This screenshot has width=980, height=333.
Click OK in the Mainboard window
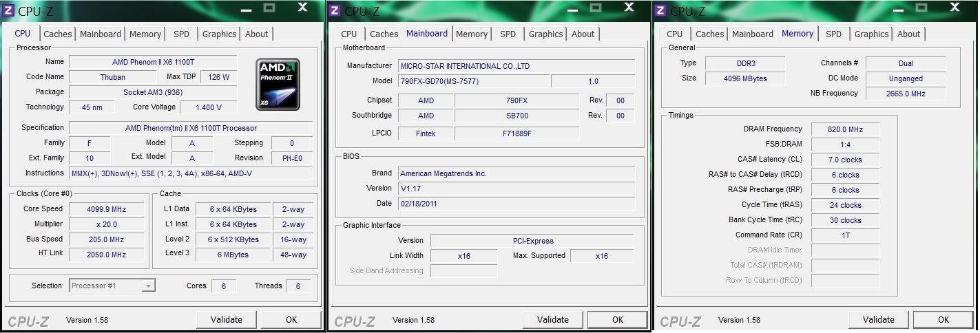point(618,319)
